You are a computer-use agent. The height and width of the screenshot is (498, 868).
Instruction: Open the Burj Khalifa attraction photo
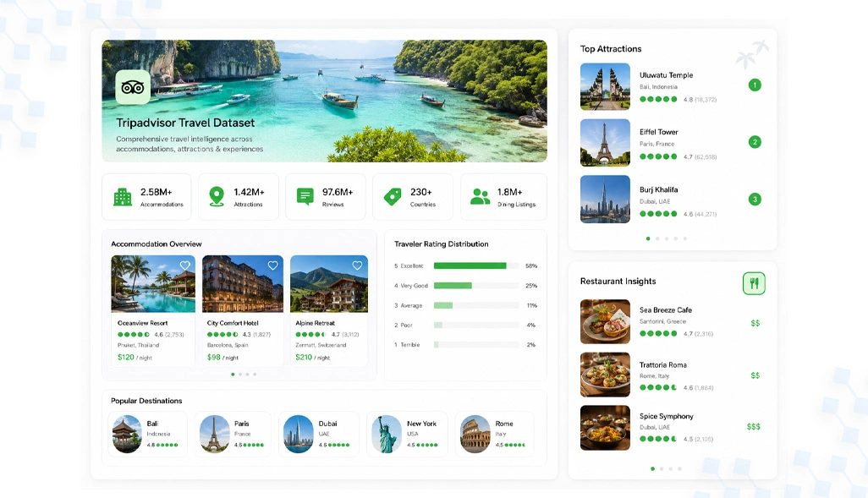click(605, 200)
